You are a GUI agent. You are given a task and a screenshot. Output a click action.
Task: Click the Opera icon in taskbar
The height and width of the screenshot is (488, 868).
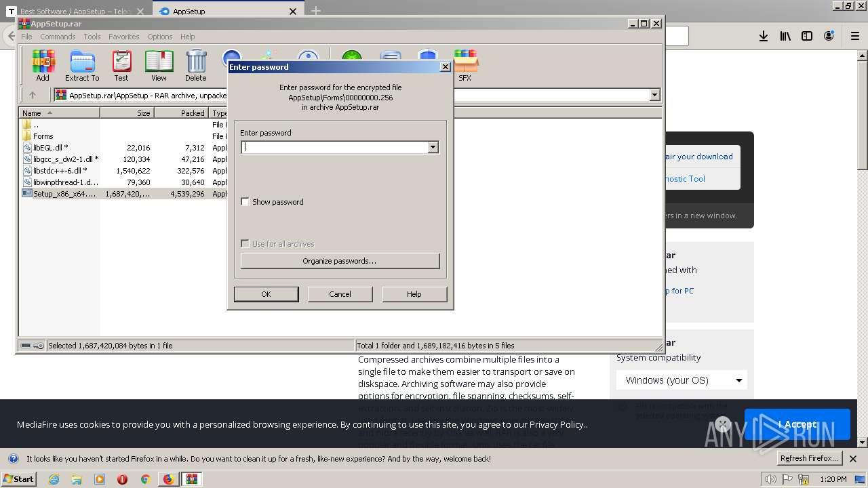[x=122, y=479]
